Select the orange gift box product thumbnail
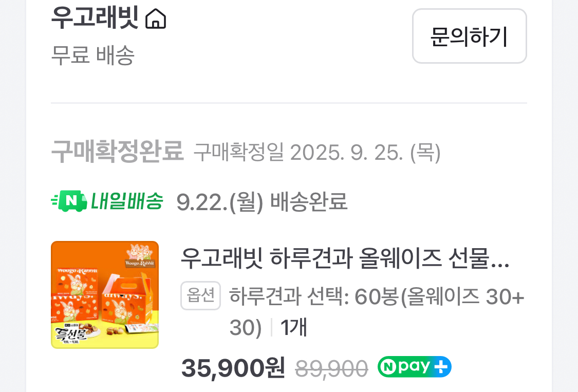578x392 pixels. pyautogui.click(x=105, y=295)
